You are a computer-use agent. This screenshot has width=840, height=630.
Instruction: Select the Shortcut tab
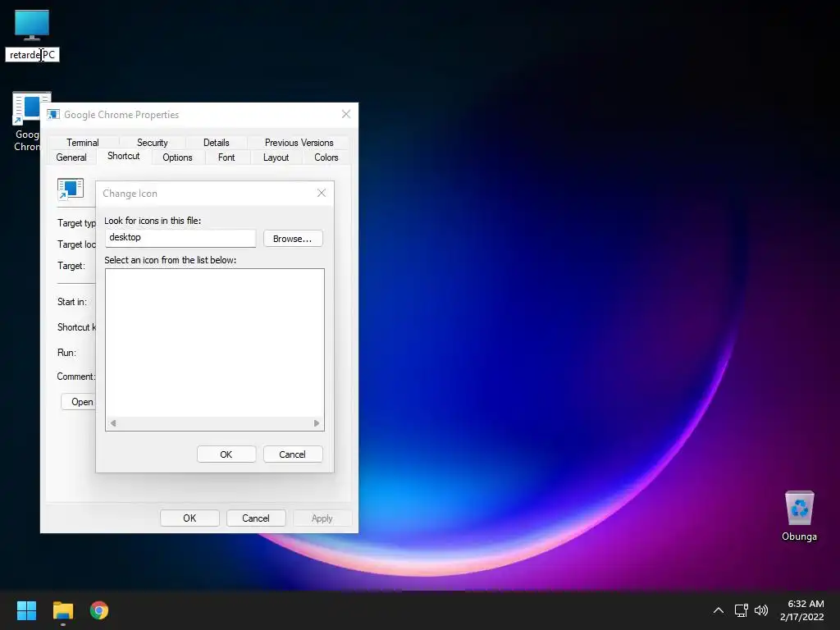click(123, 156)
